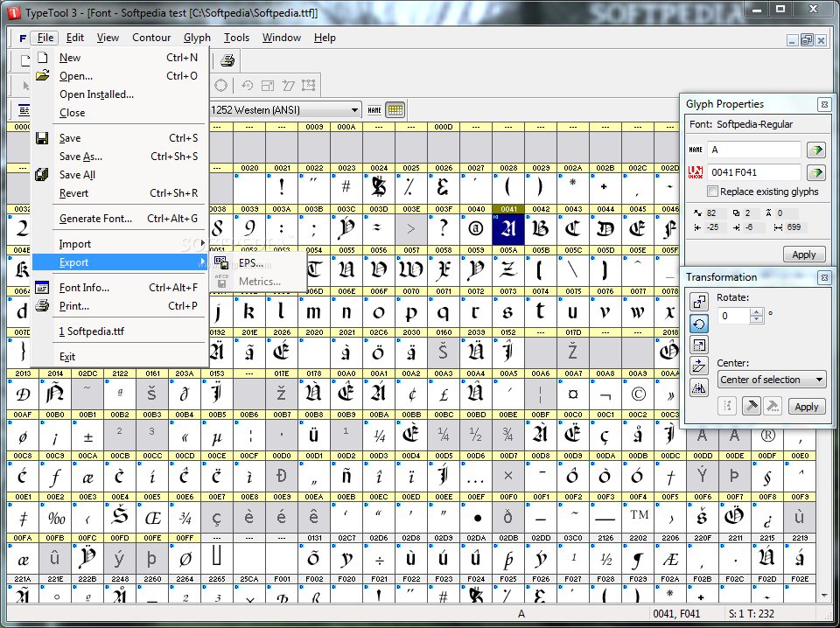This screenshot has width=840, height=628.
Task: Choose Font Info... in the File menu
Action: 120,288
